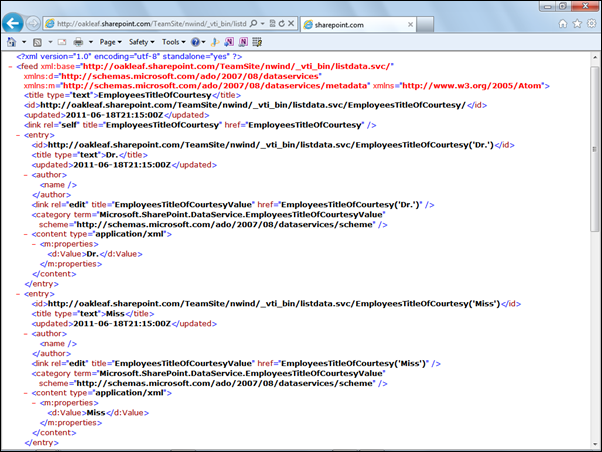Click the address bar URL field
This screenshot has height=452, width=602.
(152, 24)
